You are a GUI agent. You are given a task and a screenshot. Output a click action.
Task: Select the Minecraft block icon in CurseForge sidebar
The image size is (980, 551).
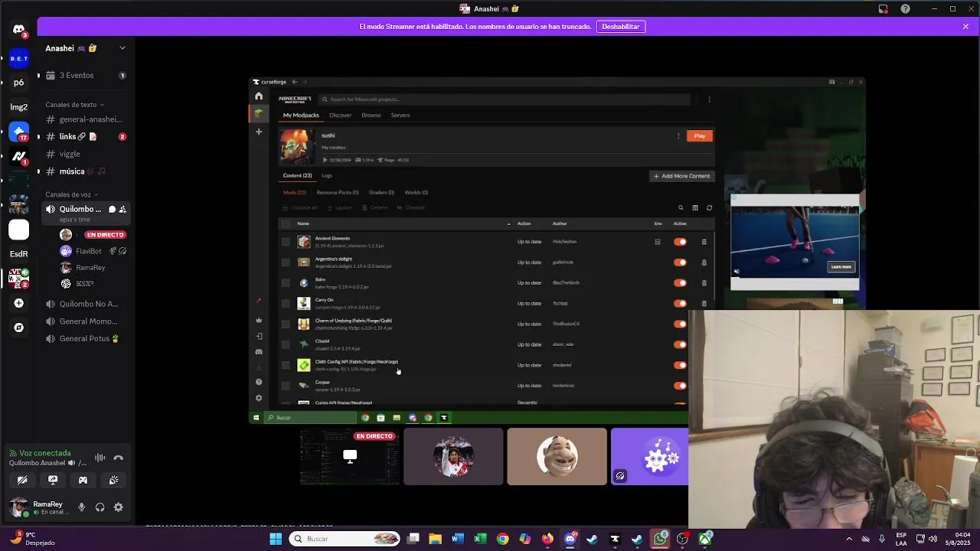[x=259, y=113]
